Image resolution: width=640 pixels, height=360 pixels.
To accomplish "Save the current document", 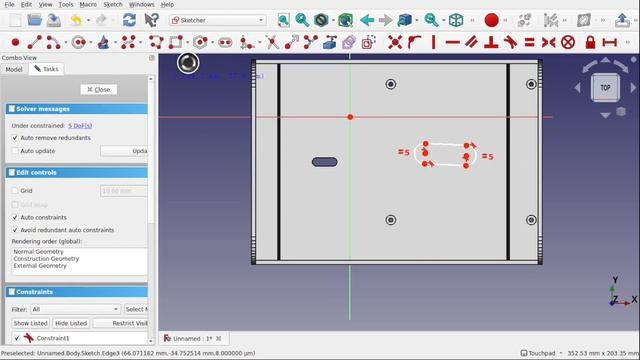I will click(x=54, y=20).
